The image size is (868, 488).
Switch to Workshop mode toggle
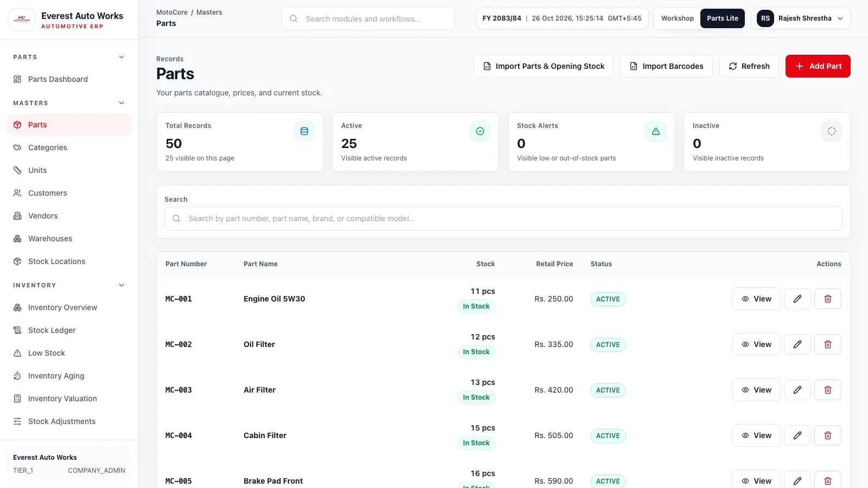coord(677,18)
